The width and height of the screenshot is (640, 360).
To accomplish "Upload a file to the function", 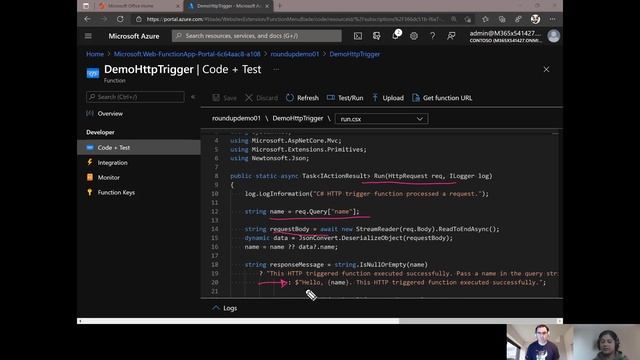I will tap(388, 98).
